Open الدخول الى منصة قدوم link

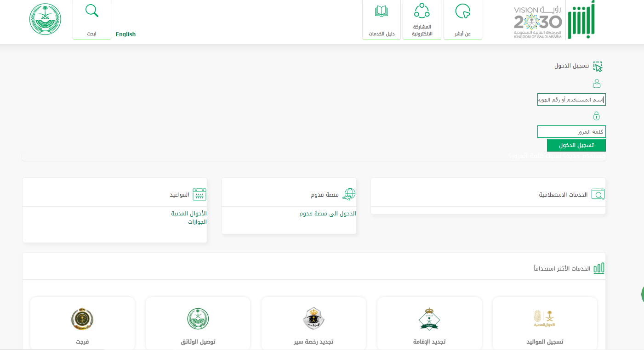tap(328, 214)
